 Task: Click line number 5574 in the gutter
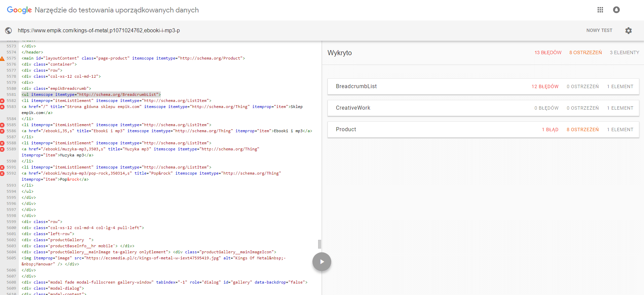11,52
